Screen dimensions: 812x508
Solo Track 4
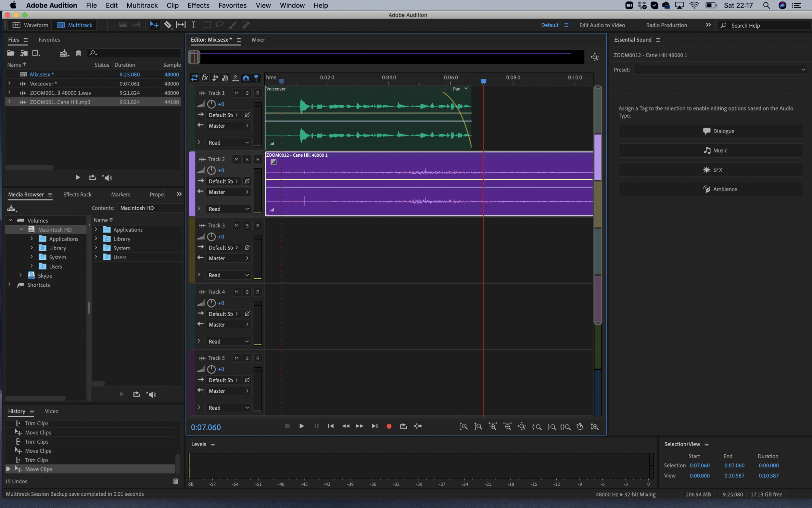point(247,292)
